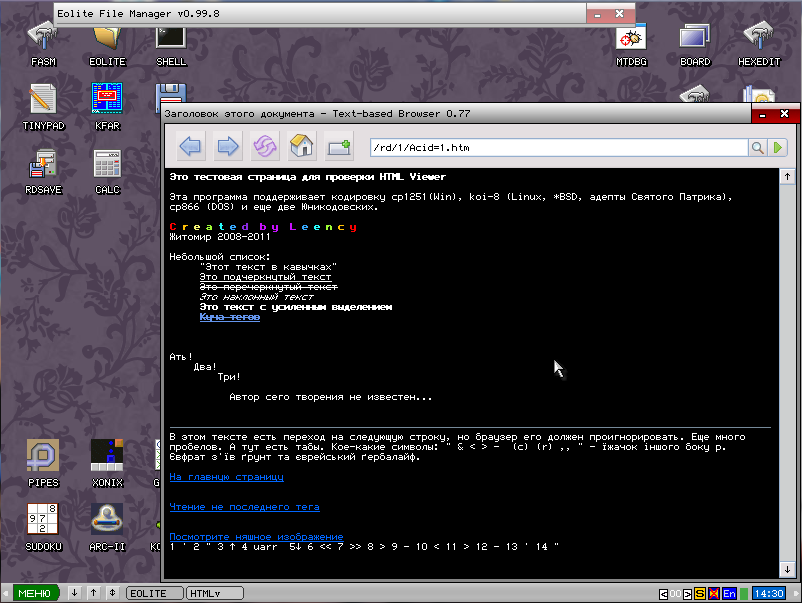Select the HTMLv taskbar button
The width and height of the screenshot is (802, 603).
point(216,593)
